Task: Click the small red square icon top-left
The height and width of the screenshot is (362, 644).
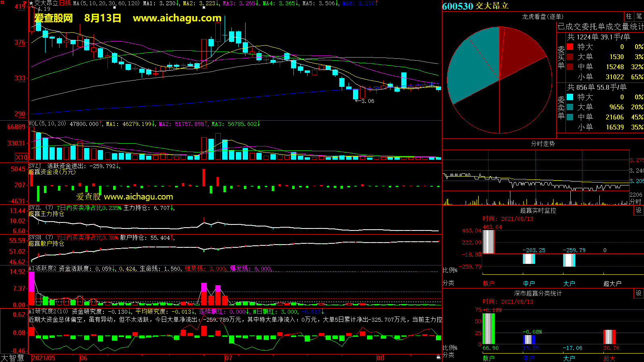Action: click(2, 2)
